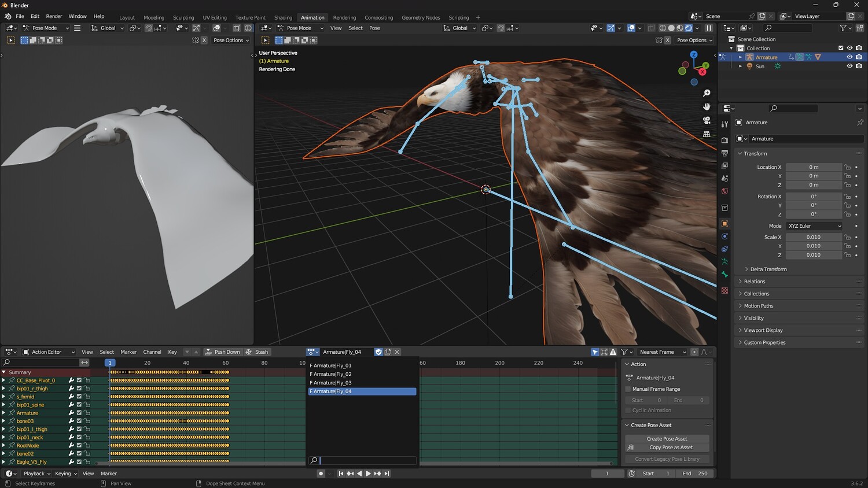This screenshot has height=488, width=868.
Task: Toggle the Sun object visibility eye
Action: pyautogui.click(x=849, y=66)
